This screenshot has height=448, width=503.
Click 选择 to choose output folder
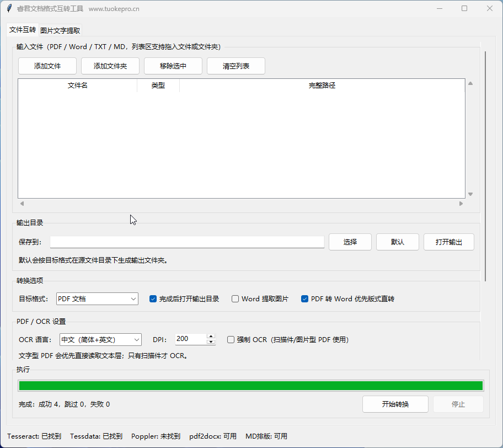tap(350, 242)
